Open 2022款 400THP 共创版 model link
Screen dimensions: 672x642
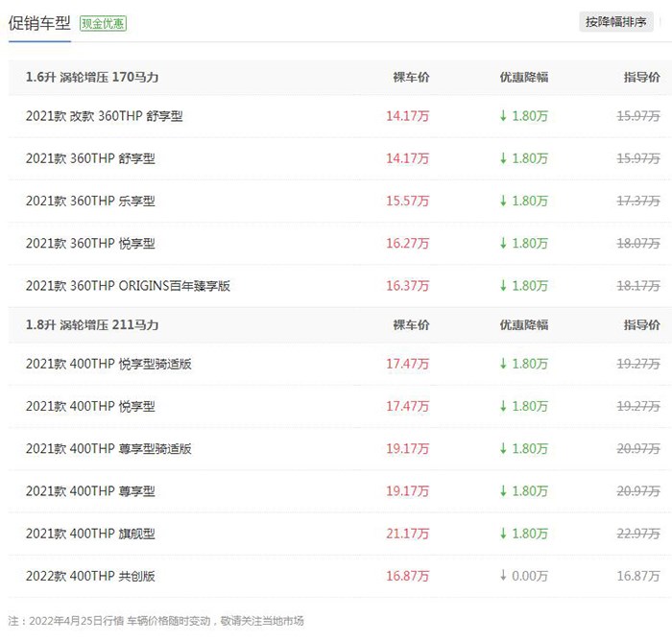(90, 576)
